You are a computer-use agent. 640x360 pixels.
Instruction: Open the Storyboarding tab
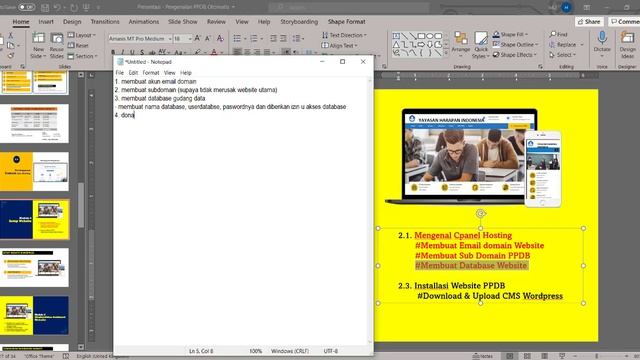pos(299,22)
